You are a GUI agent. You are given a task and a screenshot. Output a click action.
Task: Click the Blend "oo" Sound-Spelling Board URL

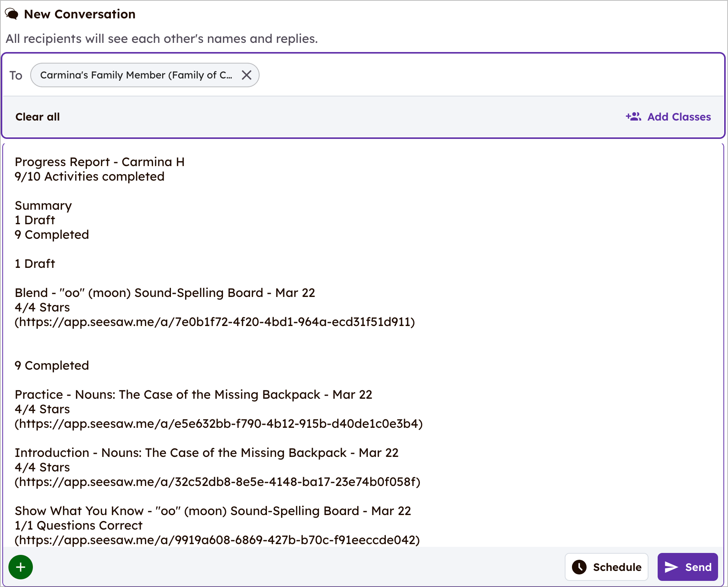tap(214, 322)
